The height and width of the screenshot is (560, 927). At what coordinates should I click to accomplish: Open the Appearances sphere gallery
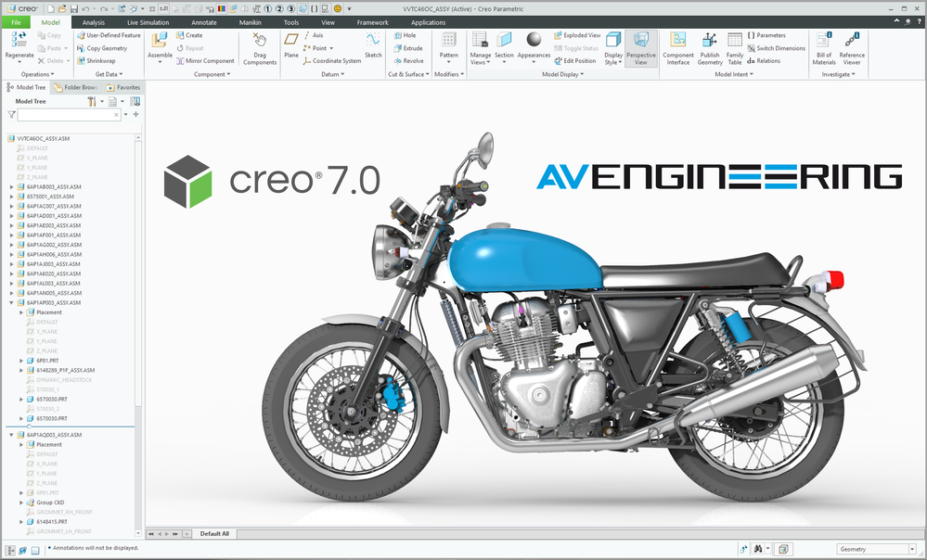[x=534, y=39]
